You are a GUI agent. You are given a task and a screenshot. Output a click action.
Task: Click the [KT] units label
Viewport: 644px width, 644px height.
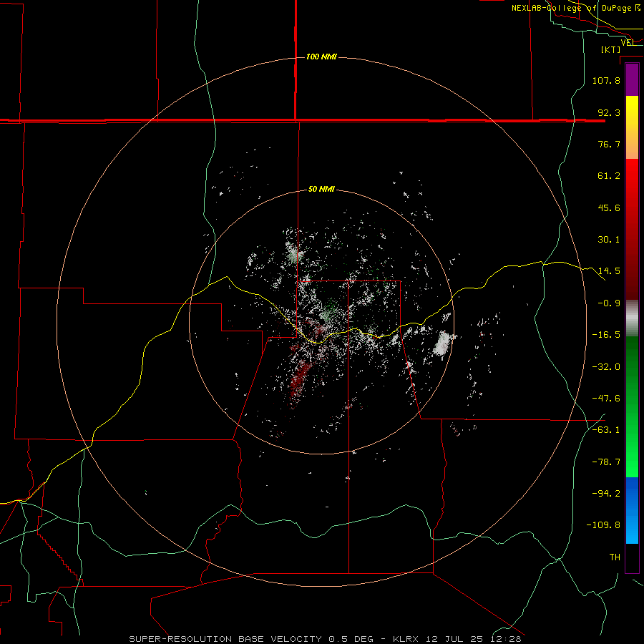coord(611,49)
